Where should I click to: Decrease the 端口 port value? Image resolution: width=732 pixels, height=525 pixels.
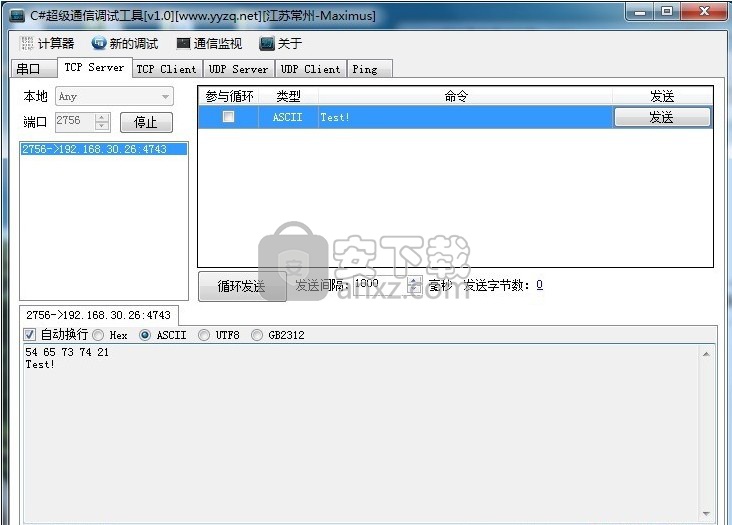click(x=101, y=126)
